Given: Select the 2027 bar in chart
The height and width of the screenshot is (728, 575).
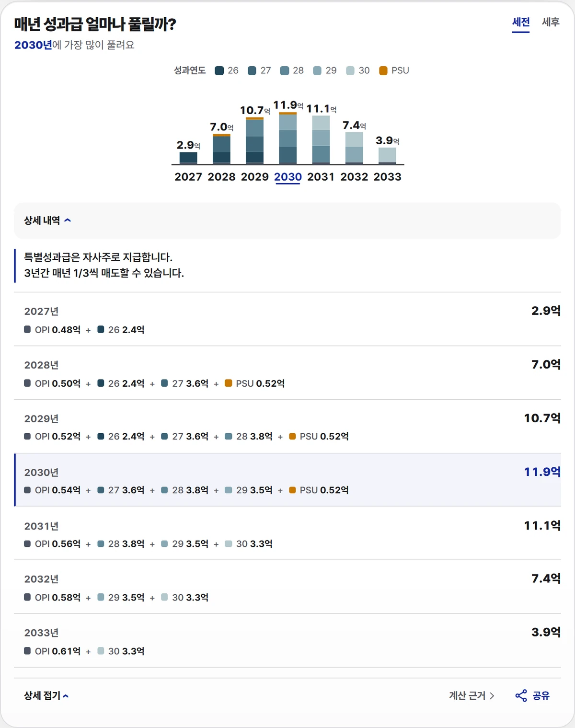Looking at the screenshot, I should [188, 158].
